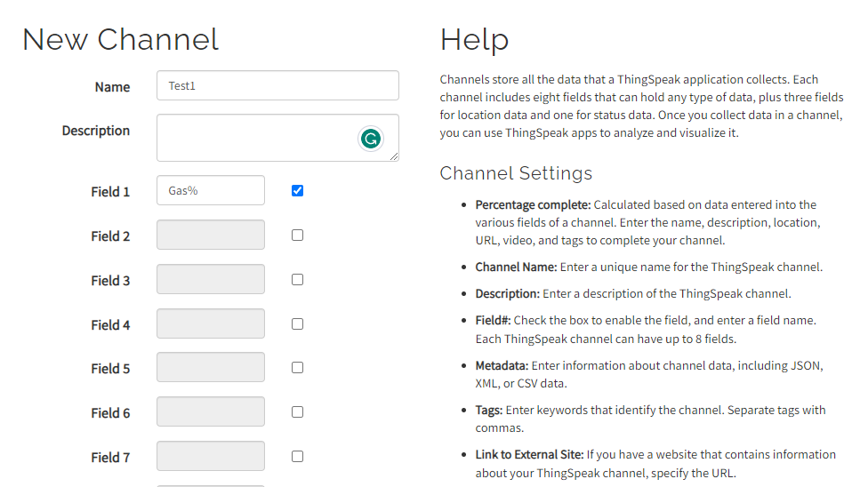The width and height of the screenshot is (868, 487).
Task: Click the Field 1 input with Gas%
Action: coord(211,190)
